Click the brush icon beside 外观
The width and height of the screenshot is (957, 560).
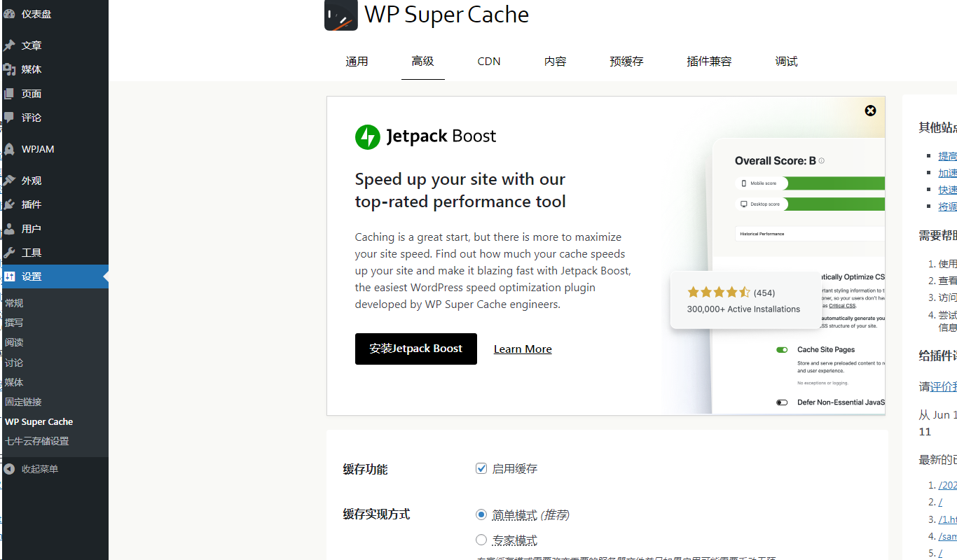pyautogui.click(x=9, y=181)
